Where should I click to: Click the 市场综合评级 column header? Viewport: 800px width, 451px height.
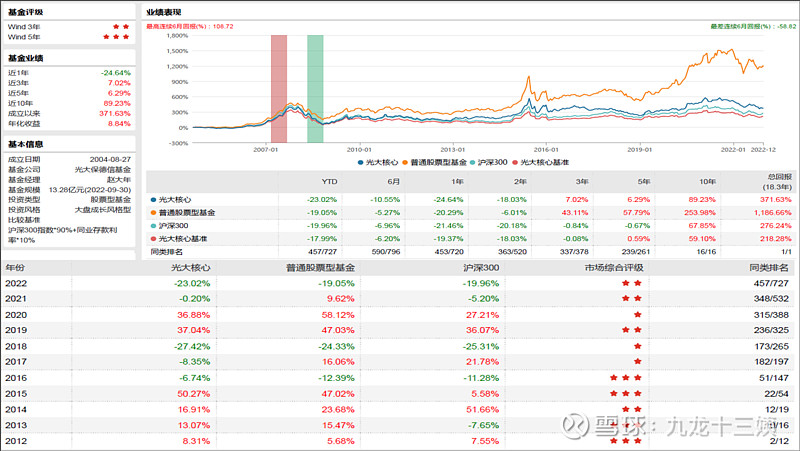point(614,268)
